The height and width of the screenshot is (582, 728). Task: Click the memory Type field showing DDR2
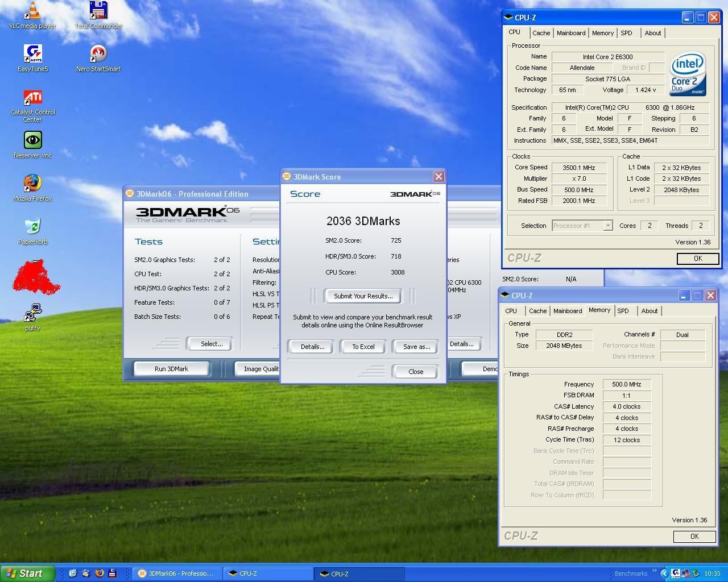[x=564, y=335]
